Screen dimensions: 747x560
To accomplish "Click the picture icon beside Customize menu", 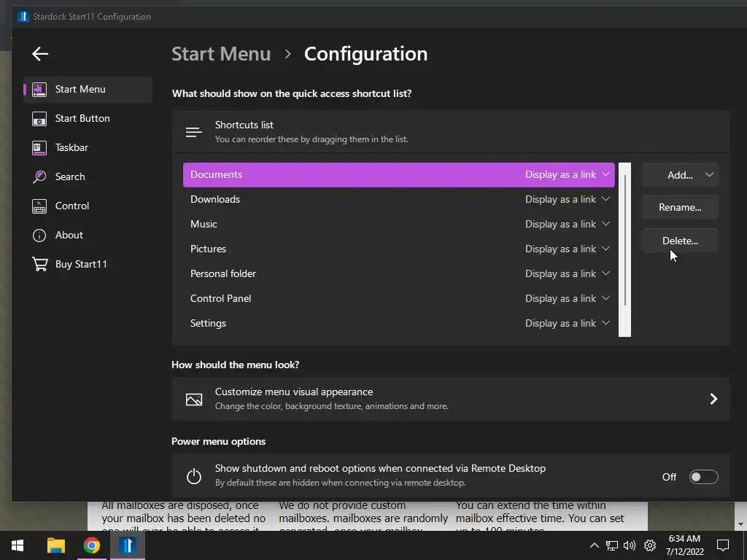I will tap(194, 399).
